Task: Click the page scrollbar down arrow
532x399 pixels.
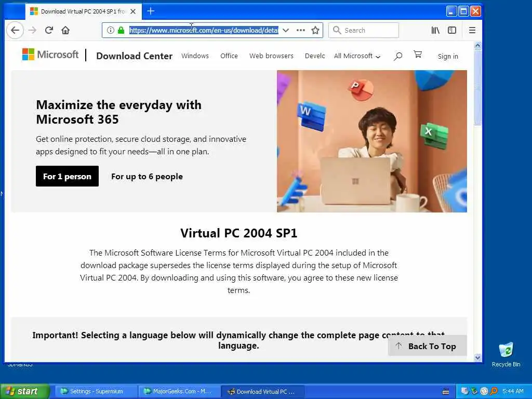Action: pos(478,357)
